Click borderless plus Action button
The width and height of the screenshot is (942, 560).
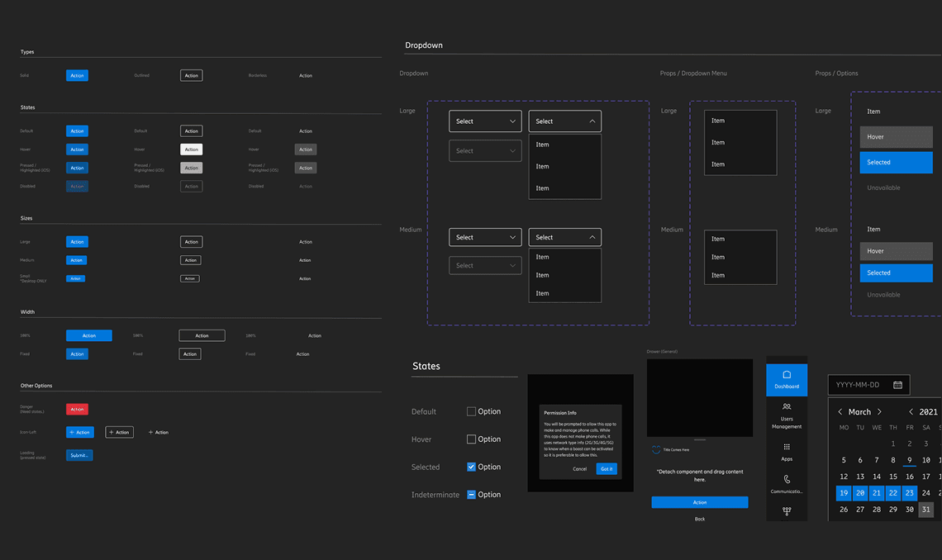pos(159,432)
